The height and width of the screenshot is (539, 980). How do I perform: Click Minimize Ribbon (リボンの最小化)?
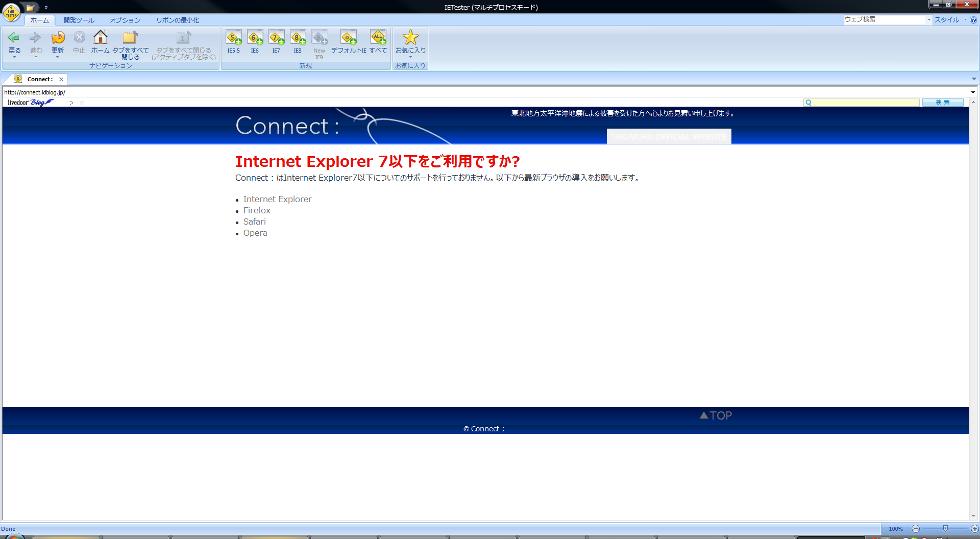[x=178, y=20]
